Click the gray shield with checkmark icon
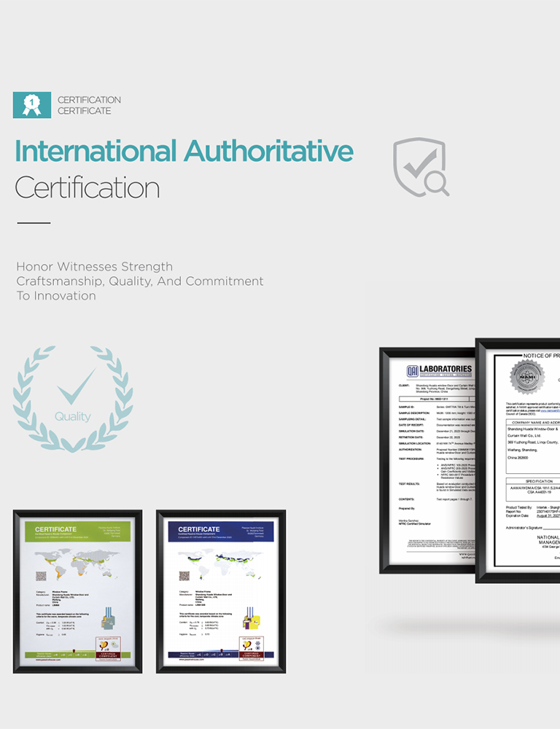Viewport: 560px width, 729px height. pos(421,166)
